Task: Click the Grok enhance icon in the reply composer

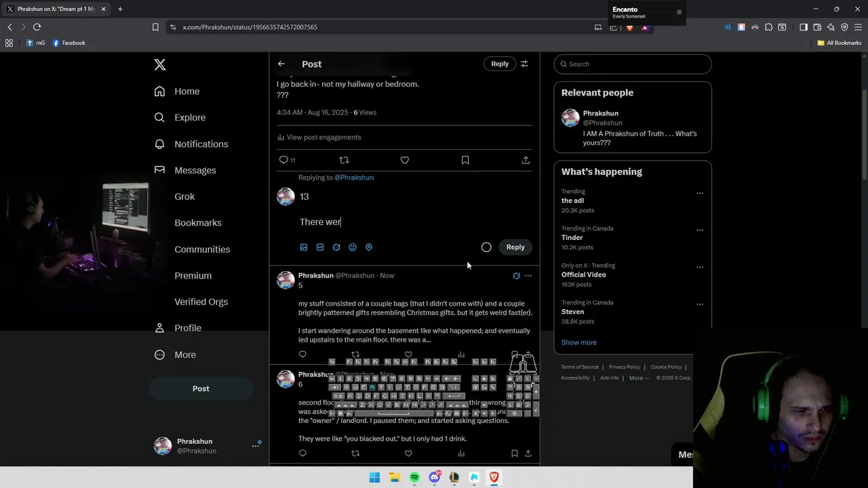Action: click(336, 247)
